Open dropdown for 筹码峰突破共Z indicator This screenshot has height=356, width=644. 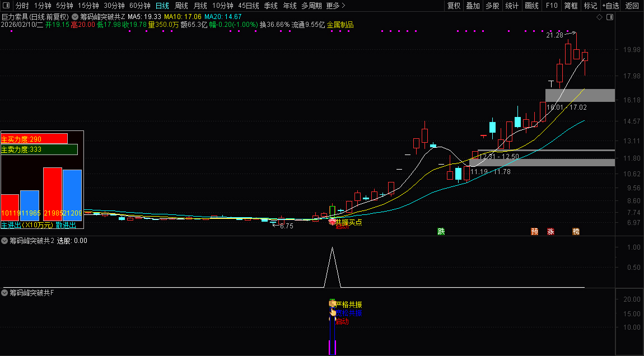click(x=74, y=17)
